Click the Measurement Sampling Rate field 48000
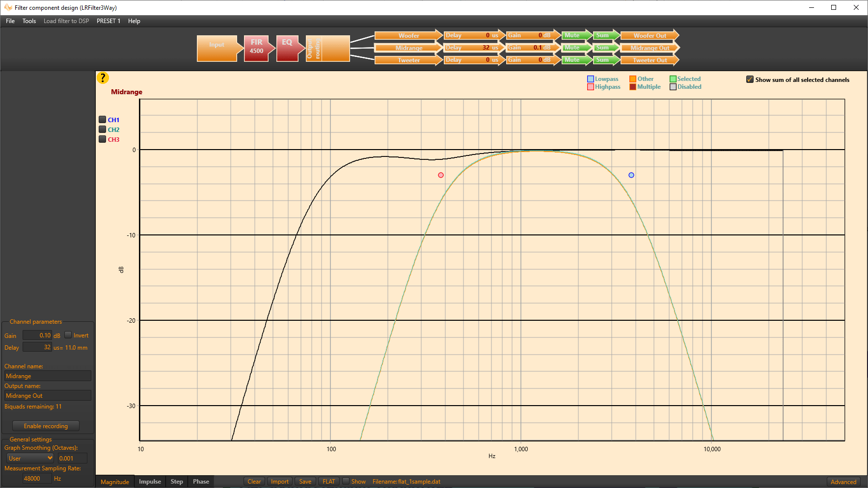 point(37,478)
